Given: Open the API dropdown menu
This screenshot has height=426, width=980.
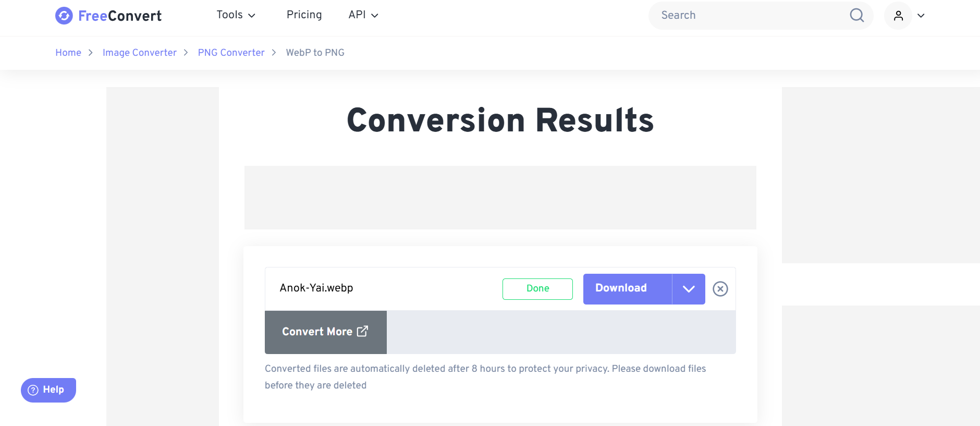Looking at the screenshot, I should [363, 15].
